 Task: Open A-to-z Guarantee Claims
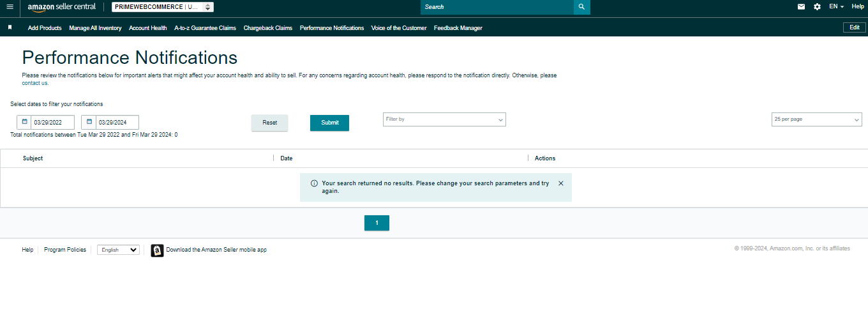pyautogui.click(x=205, y=28)
